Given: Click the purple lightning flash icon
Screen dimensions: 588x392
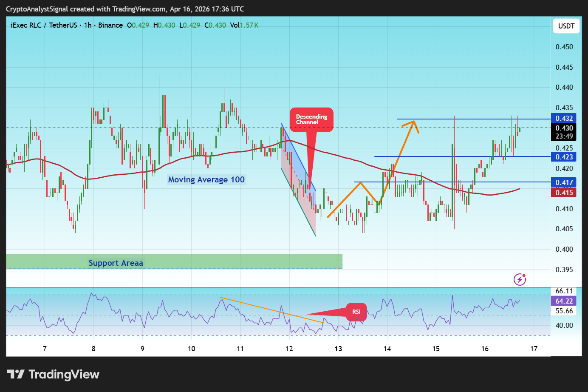Looking at the screenshot, I should pyautogui.click(x=520, y=279).
